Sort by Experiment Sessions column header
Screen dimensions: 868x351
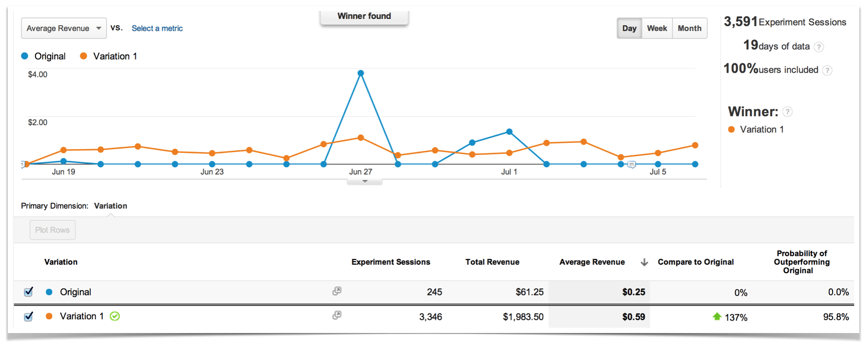391,262
